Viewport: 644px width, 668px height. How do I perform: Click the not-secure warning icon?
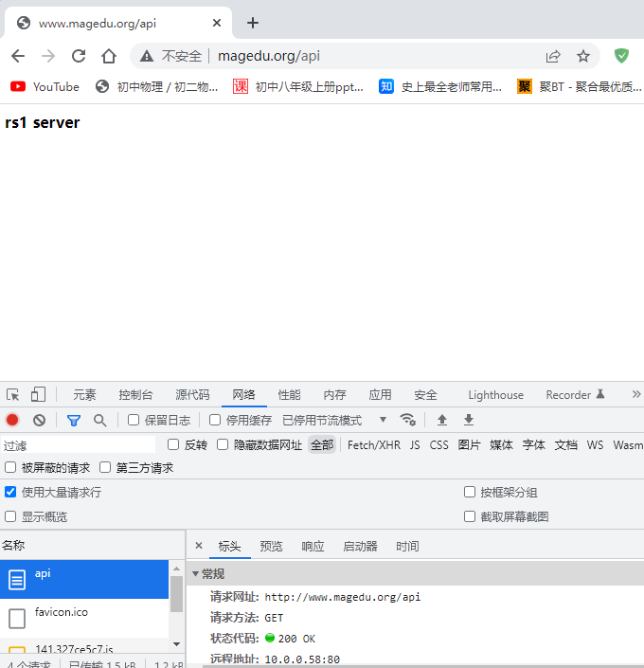click(147, 56)
